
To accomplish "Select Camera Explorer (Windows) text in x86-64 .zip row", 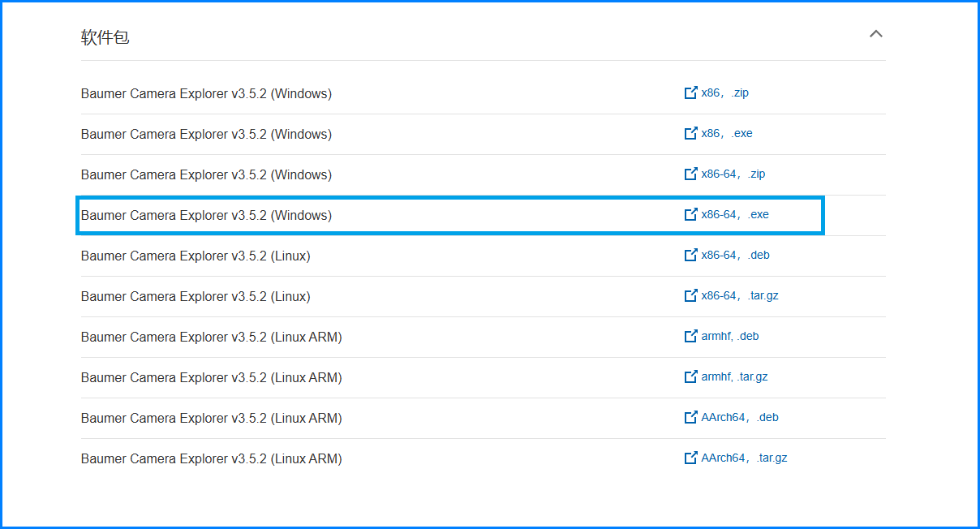I will [206, 174].
